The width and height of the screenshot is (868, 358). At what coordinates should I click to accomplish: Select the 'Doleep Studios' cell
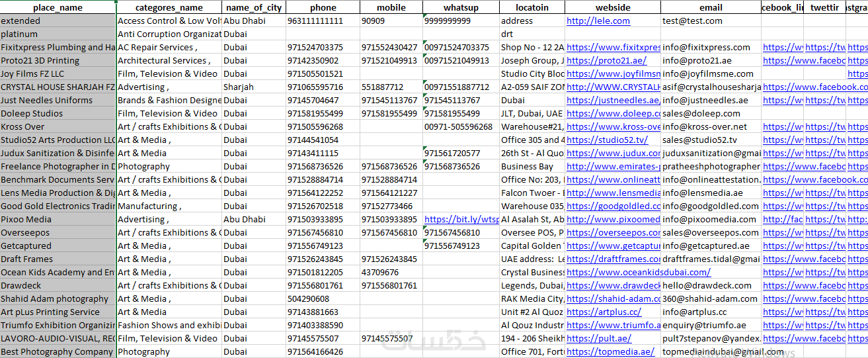click(58, 113)
